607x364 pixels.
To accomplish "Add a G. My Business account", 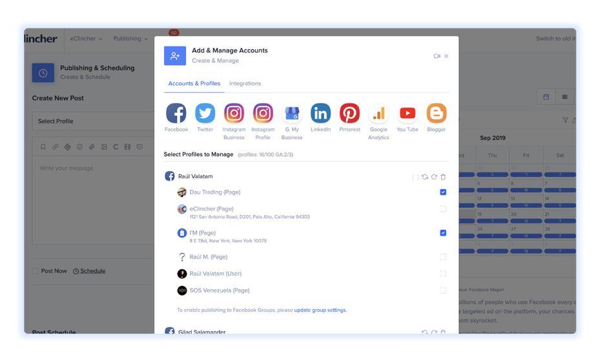I will 292,113.
